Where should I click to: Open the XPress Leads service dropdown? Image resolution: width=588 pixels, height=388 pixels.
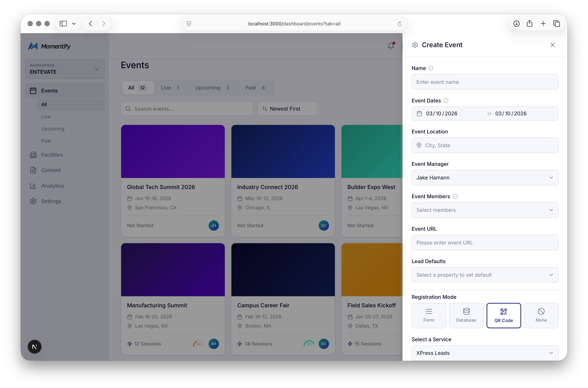coord(485,353)
